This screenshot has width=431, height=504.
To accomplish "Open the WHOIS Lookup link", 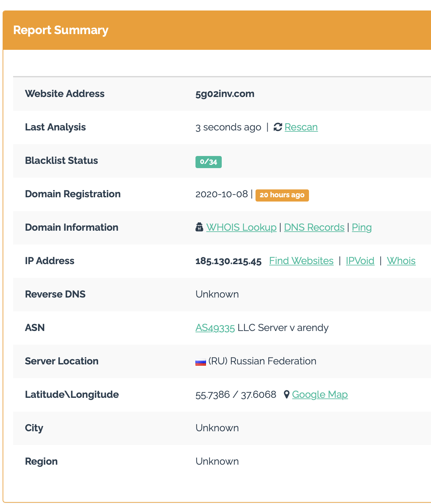I will (x=241, y=227).
